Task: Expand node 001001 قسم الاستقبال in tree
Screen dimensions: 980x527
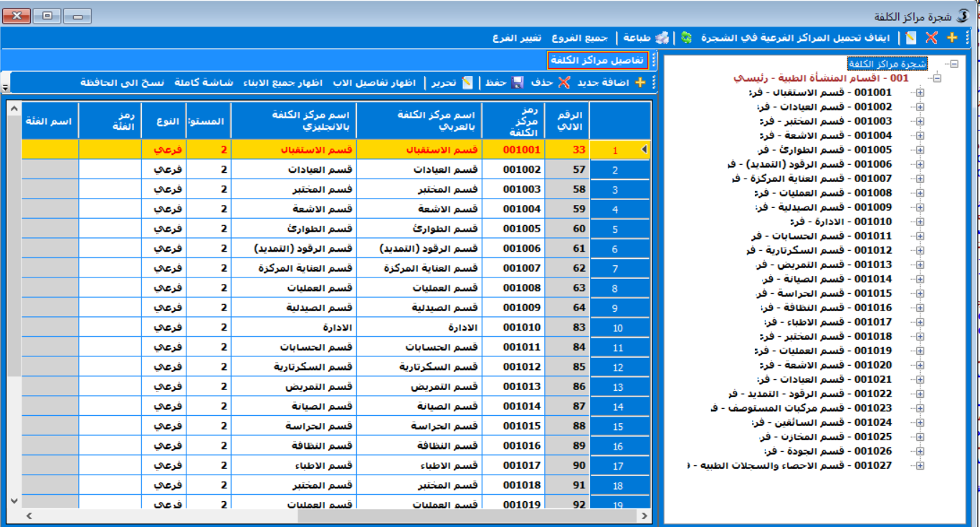Action: (920, 92)
